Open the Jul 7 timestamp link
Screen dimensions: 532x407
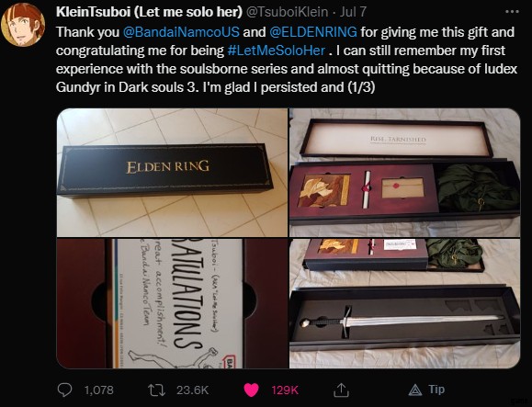pyautogui.click(x=353, y=12)
